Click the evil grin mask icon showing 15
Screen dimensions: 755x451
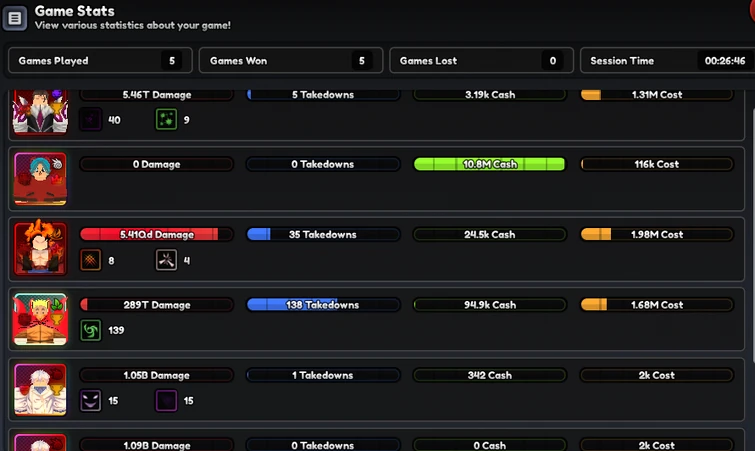pyautogui.click(x=91, y=400)
